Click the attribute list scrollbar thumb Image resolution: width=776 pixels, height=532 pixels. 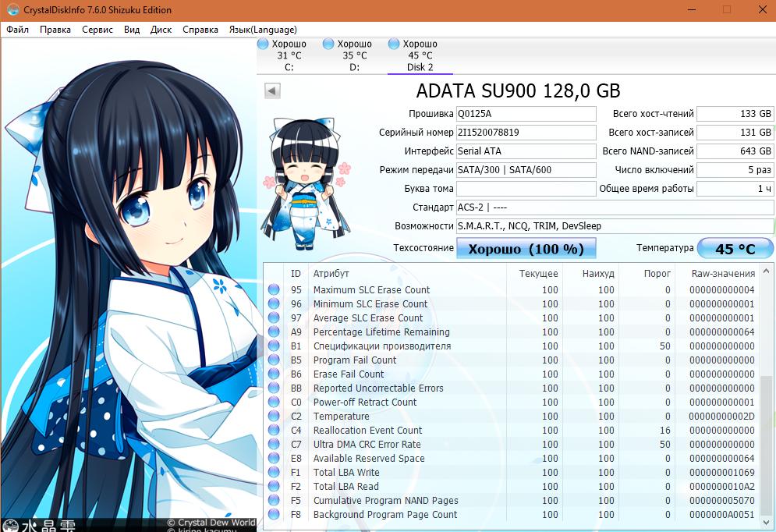[766, 445]
